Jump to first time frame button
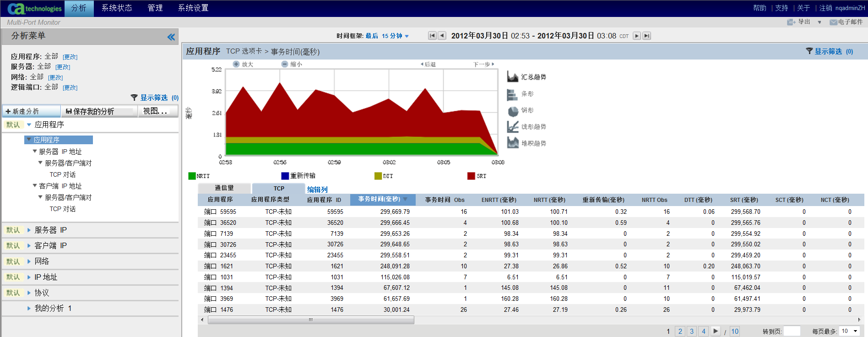The width and height of the screenshot is (868, 337). pyautogui.click(x=432, y=36)
